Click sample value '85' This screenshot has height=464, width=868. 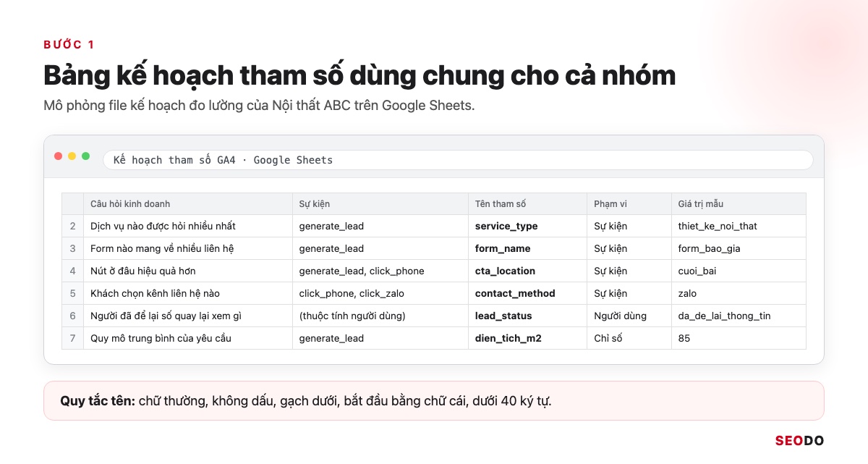739,338
